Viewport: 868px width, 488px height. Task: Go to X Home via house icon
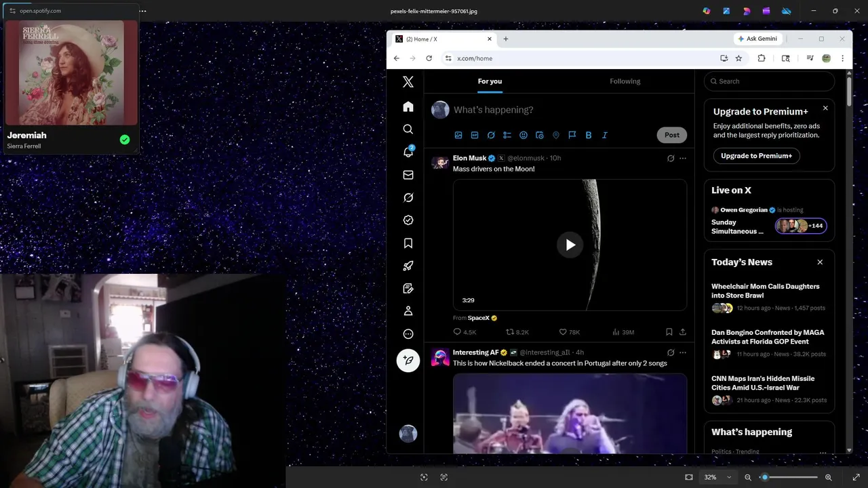(x=408, y=106)
